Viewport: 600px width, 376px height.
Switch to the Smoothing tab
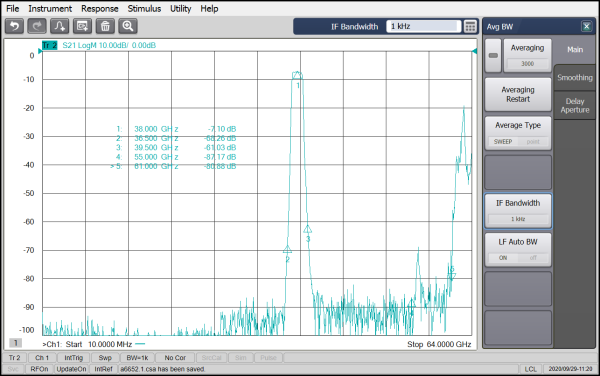coord(575,78)
